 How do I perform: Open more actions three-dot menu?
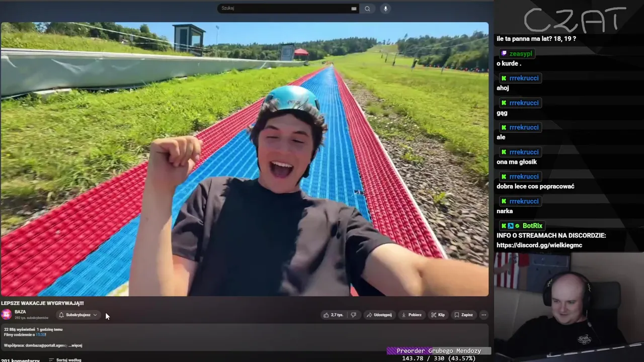[x=484, y=315]
